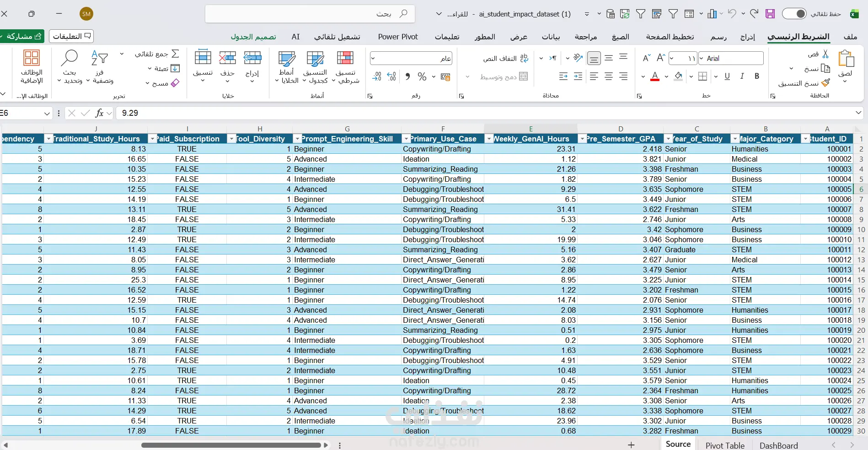Click the Comma Style icon
Image resolution: width=868 pixels, height=450 pixels.
click(x=407, y=76)
